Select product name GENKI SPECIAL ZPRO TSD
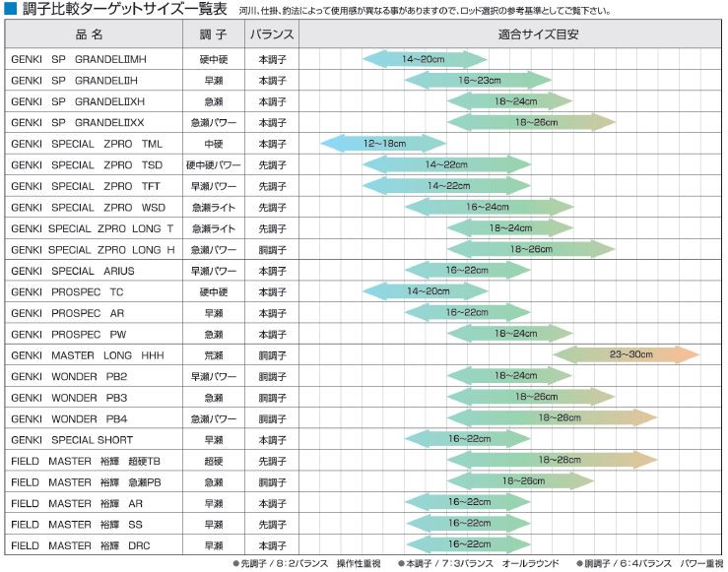 pyautogui.click(x=87, y=165)
